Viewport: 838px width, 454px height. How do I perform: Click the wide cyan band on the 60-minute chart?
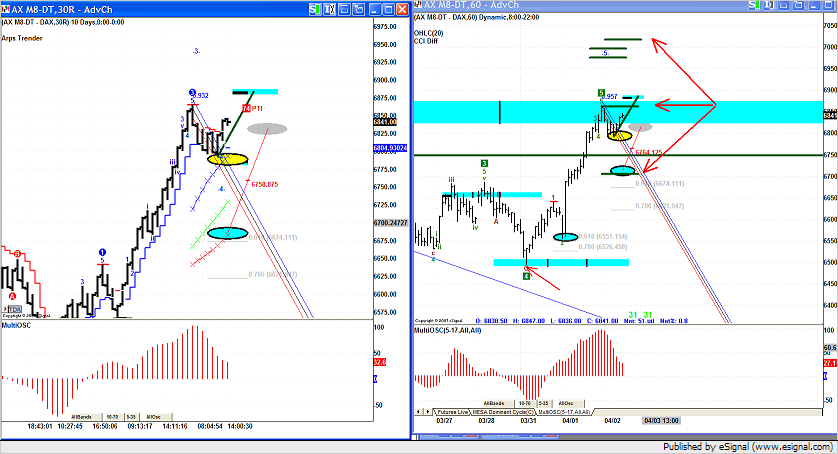700,111
